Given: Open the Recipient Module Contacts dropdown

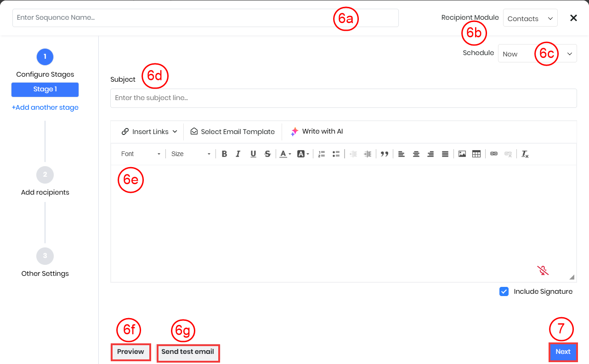Looking at the screenshot, I should pyautogui.click(x=530, y=18).
